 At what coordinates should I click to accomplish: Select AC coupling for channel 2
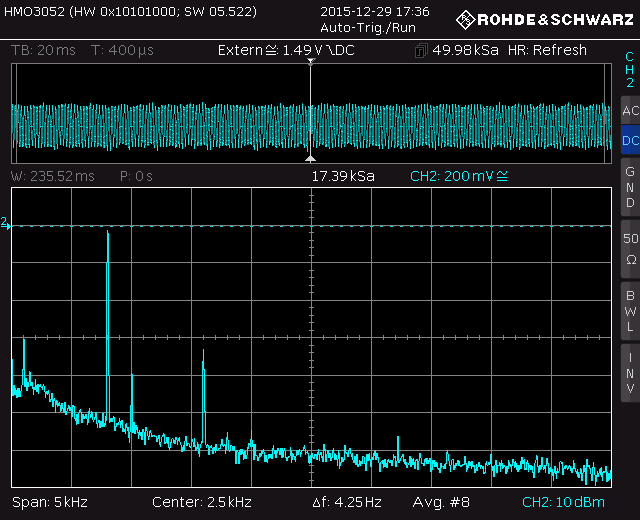click(x=629, y=111)
